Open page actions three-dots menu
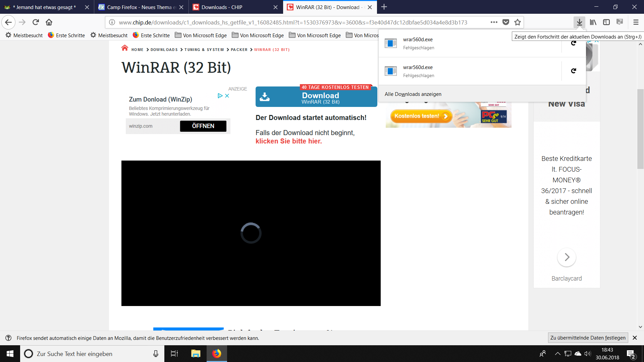The image size is (644, 362). point(494,22)
